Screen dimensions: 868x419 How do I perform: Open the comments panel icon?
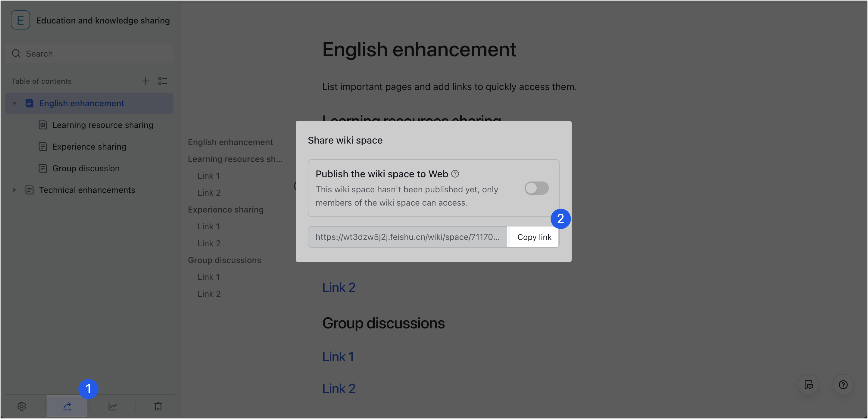tap(808, 385)
